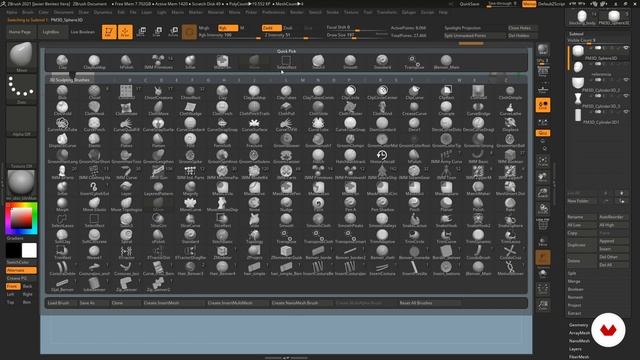Expand the Extract section in Subtool
Image resolution: width=640 pixels, height=360 pixels.
coord(574,313)
